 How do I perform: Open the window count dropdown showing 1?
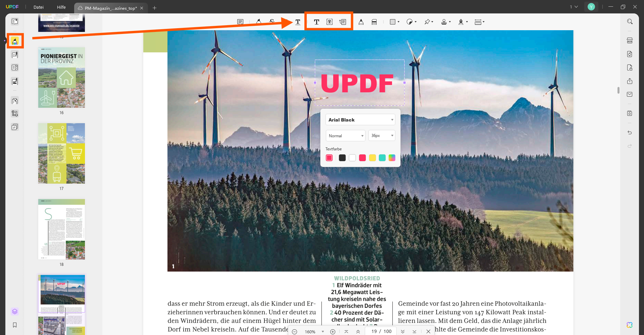coord(574,7)
